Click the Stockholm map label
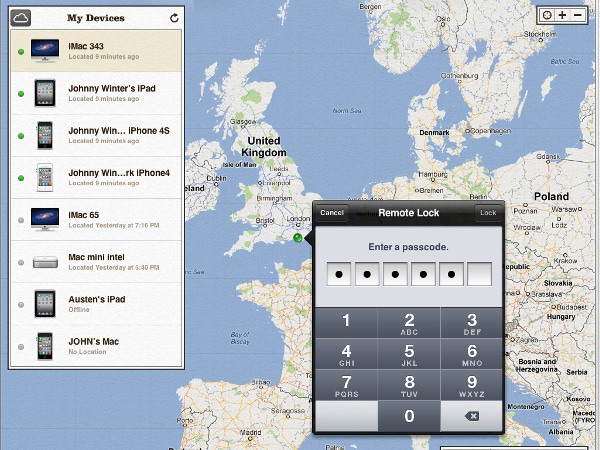 pos(540,34)
